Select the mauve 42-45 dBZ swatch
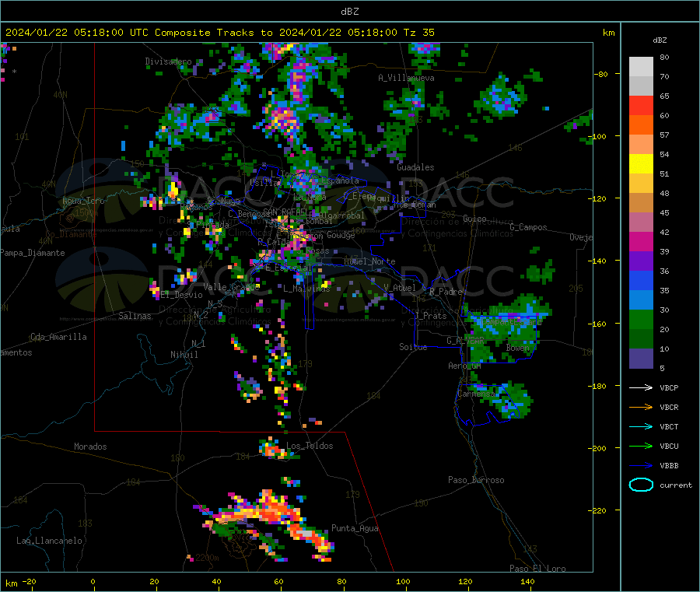Image resolution: width=700 pixels, height=592 pixels. (641, 222)
